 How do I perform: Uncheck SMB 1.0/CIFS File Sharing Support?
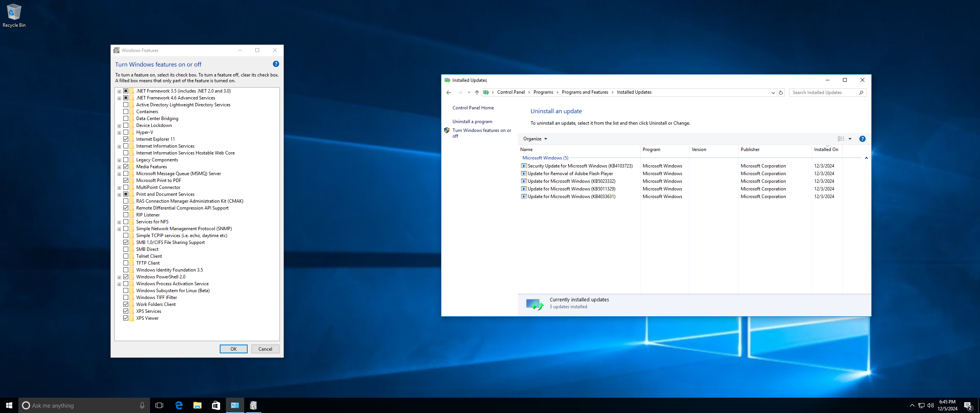coord(126,242)
